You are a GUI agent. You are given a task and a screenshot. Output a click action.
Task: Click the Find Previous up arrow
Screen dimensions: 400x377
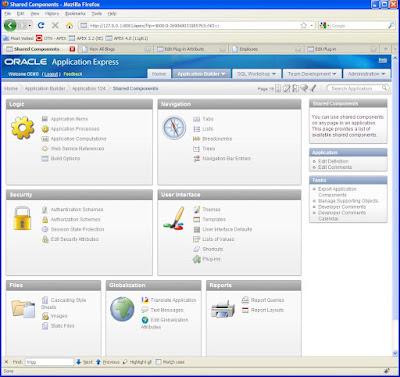[x=98, y=362]
